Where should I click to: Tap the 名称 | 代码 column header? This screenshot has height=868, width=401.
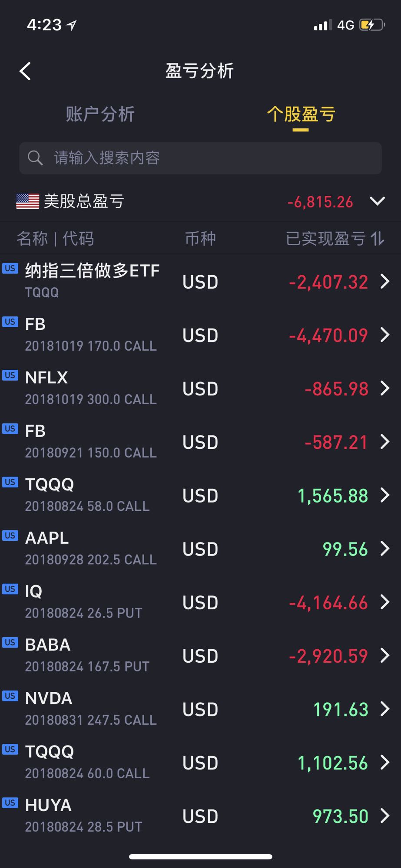[x=55, y=238]
